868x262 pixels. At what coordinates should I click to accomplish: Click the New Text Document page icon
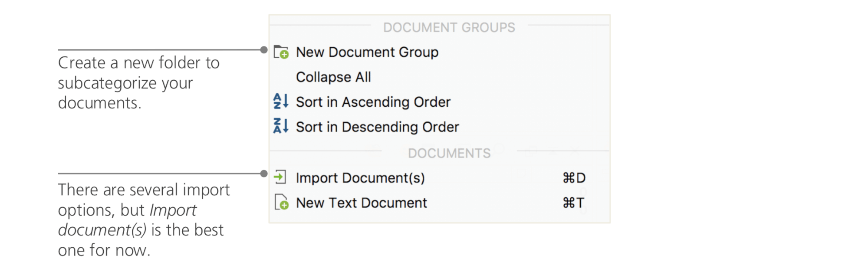click(281, 202)
